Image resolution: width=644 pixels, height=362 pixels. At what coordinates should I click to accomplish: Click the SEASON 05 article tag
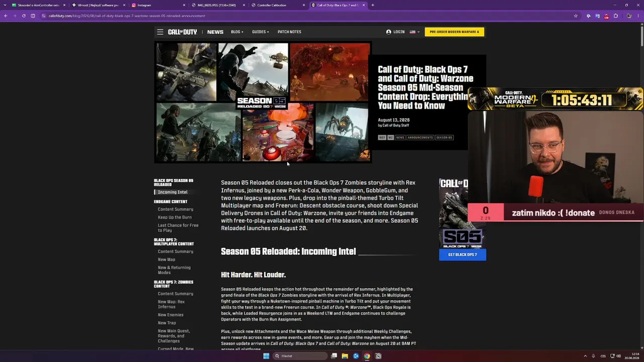click(444, 137)
